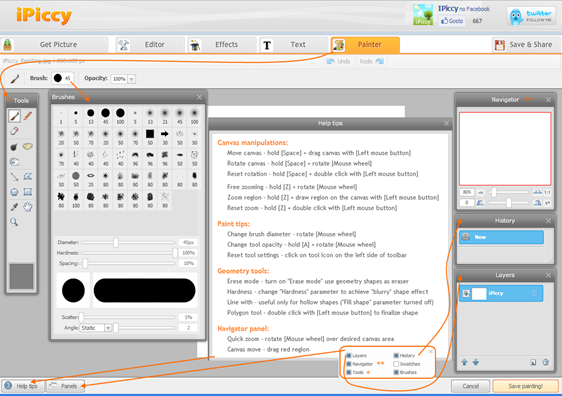The image size is (562, 396).
Task: Open the Save & Share tab
Action: (x=526, y=45)
